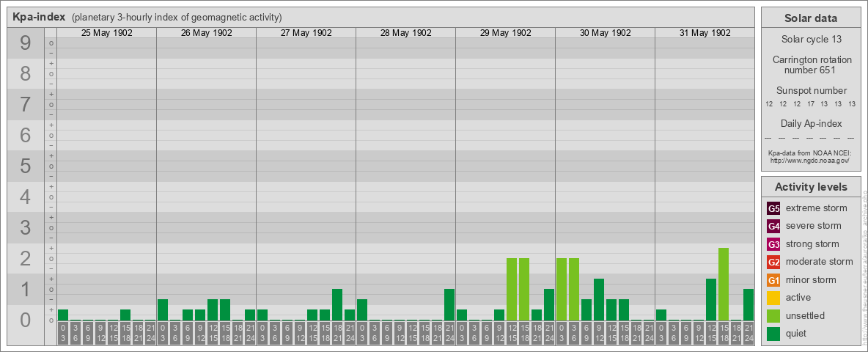Screen dimensions: 868x352
Task: Click the sunspot value 17
Action: point(810,104)
